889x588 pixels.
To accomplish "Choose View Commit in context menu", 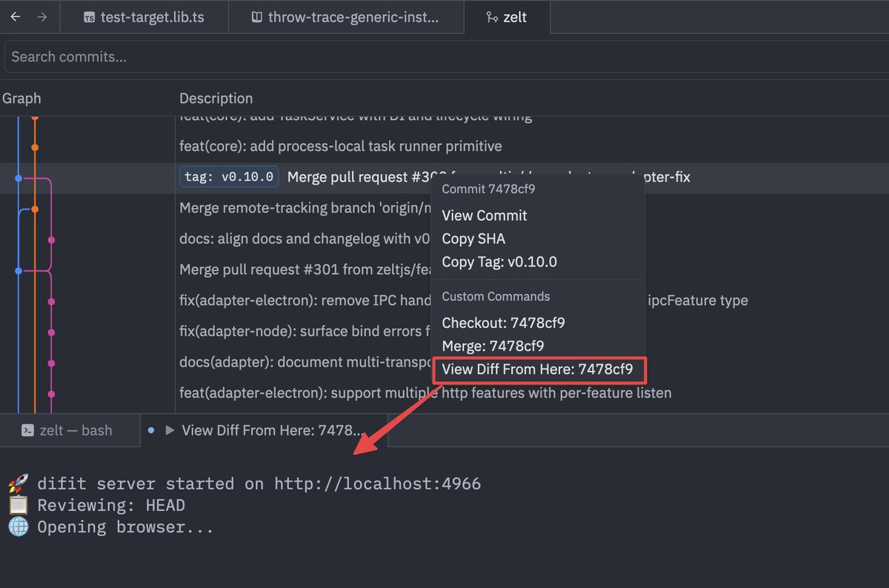I will pos(485,216).
